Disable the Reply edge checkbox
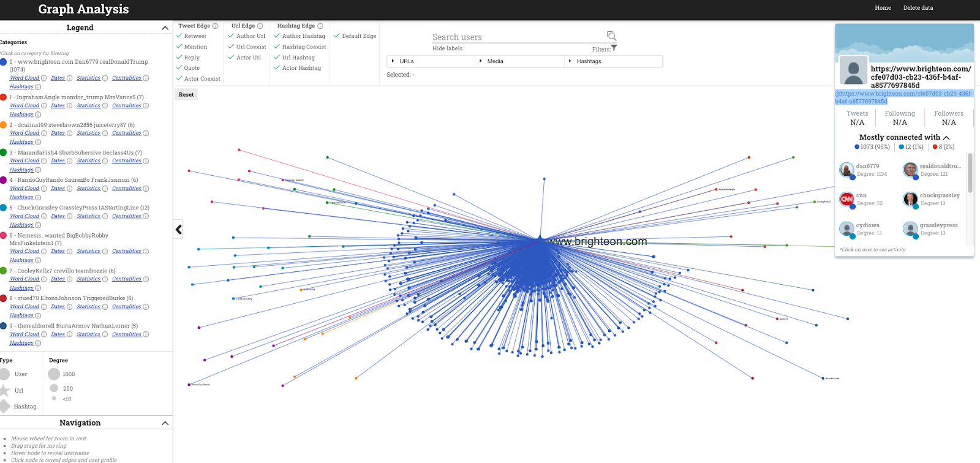This screenshot has height=463, width=980. (x=179, y=58)
